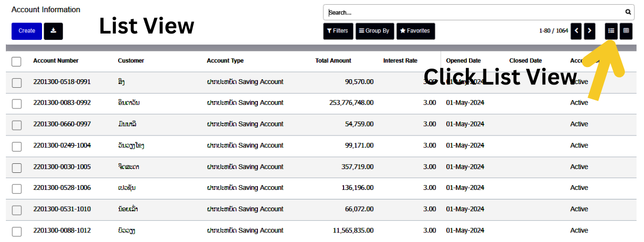This screenshot has width=644, height=242.
Task: Click total amount 11,565,835.00
Action: pyautogui.click(x=354, y=230)
